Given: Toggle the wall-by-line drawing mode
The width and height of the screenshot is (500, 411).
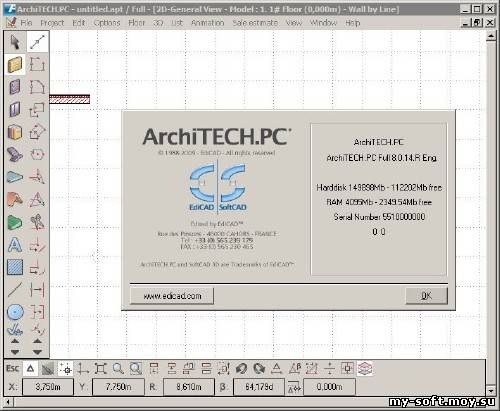Looking at the screenshot, I should coord(37,42).
